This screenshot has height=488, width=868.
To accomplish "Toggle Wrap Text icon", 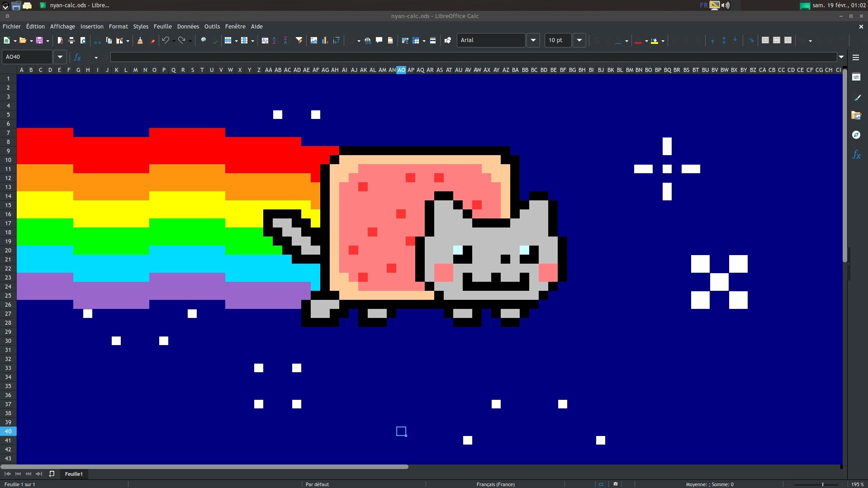I will tap(751, 41).
